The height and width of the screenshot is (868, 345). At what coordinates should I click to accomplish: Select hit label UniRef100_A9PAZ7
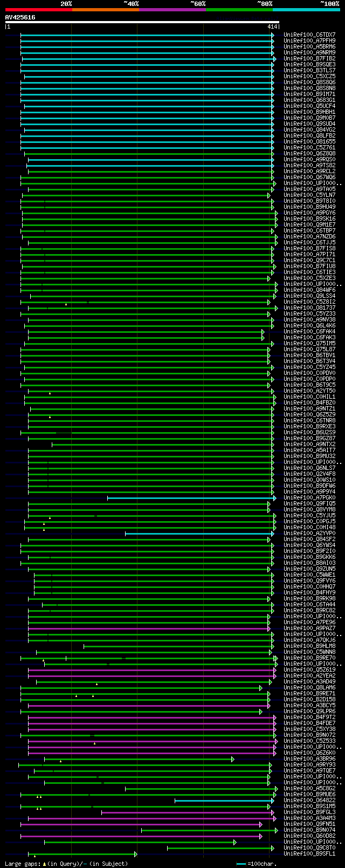pos(309,628)
